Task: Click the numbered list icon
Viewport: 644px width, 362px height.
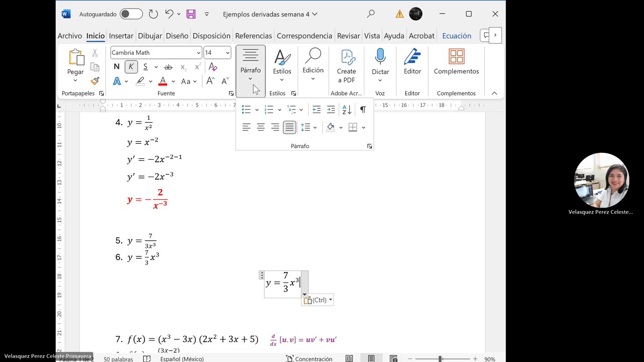Action: point(269,110)
